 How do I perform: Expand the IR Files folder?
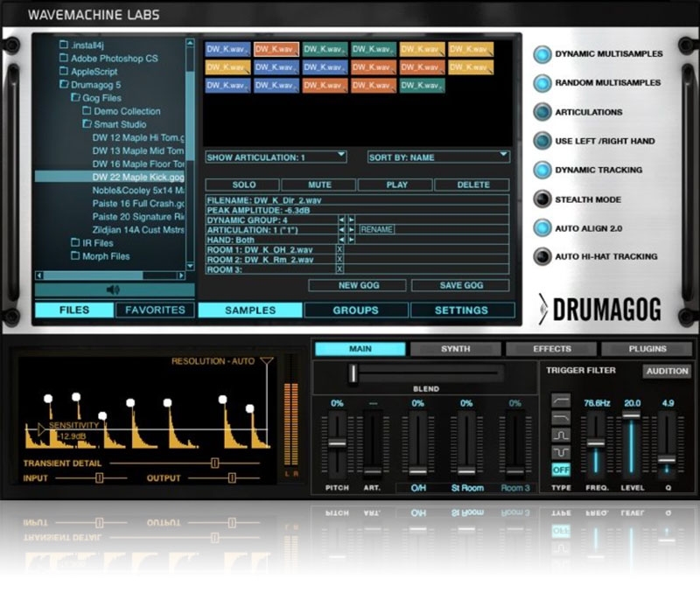click(75, 242)
